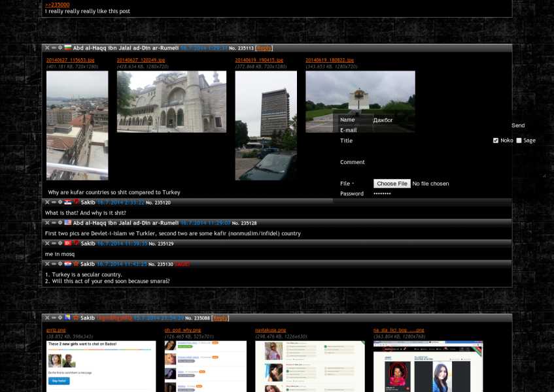Viewport: 554px width, 392px height.
Task: Click the red badge icon on post 235120
Action: (76, 202)
